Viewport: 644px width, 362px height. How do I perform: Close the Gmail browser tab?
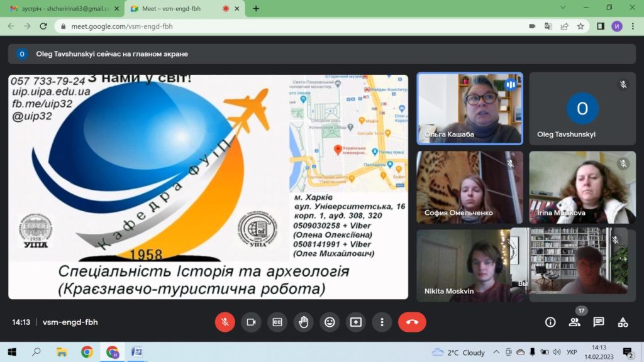(x=116, y=9)
